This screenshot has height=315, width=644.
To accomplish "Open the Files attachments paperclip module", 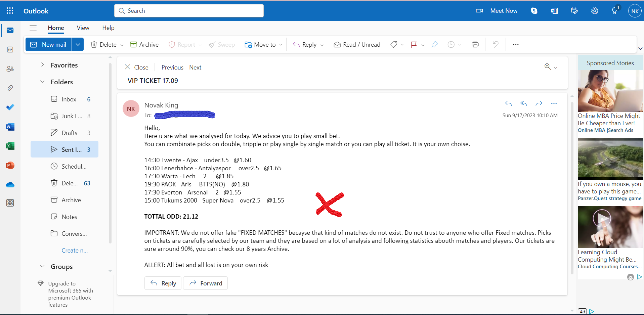I will pos(10,88).
